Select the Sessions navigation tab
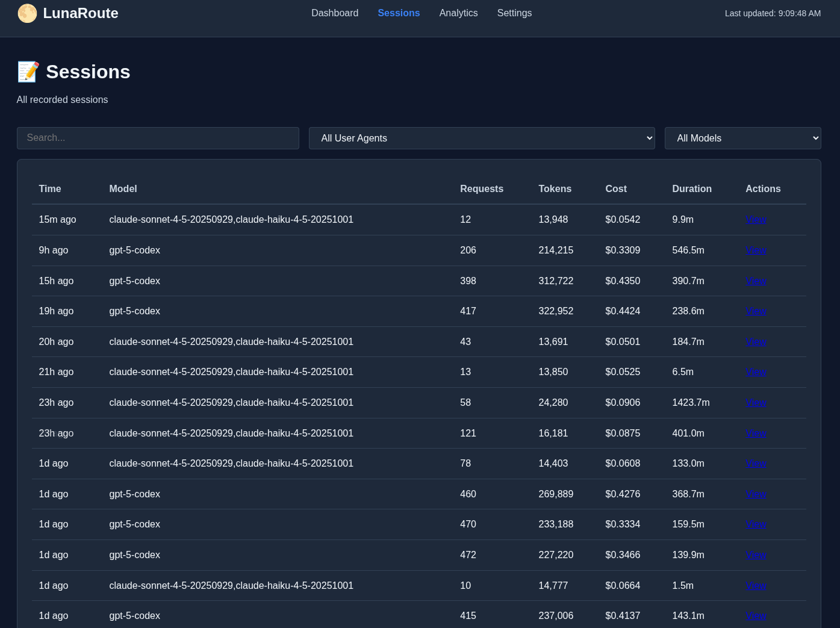This screenshot has height=628, width=840. 399,13
